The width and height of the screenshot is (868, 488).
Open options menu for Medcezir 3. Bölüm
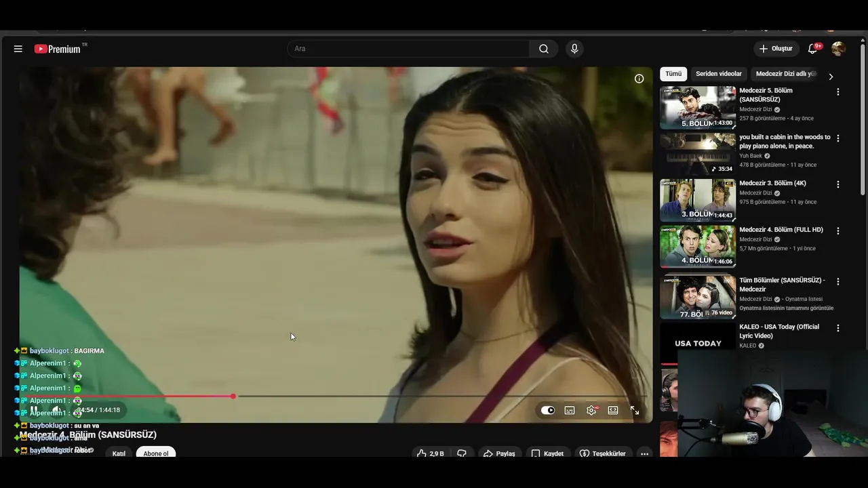pyautogui.click(x=838, y=184)
